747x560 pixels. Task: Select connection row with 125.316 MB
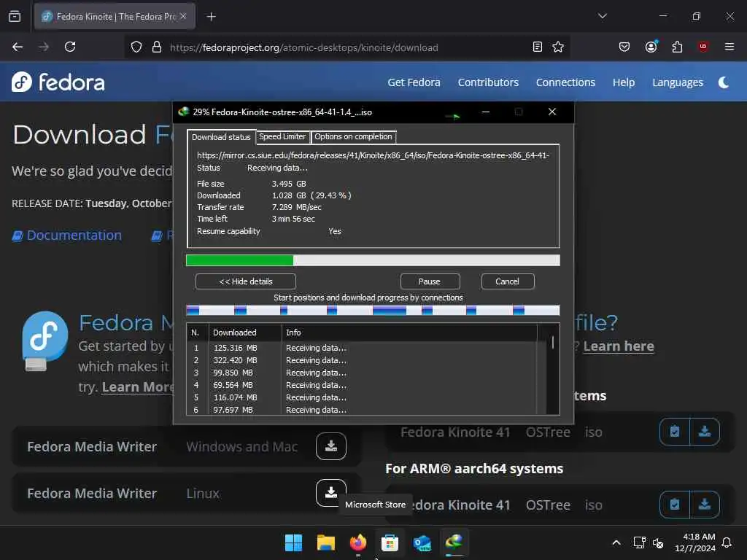click(x=362, y=348)
